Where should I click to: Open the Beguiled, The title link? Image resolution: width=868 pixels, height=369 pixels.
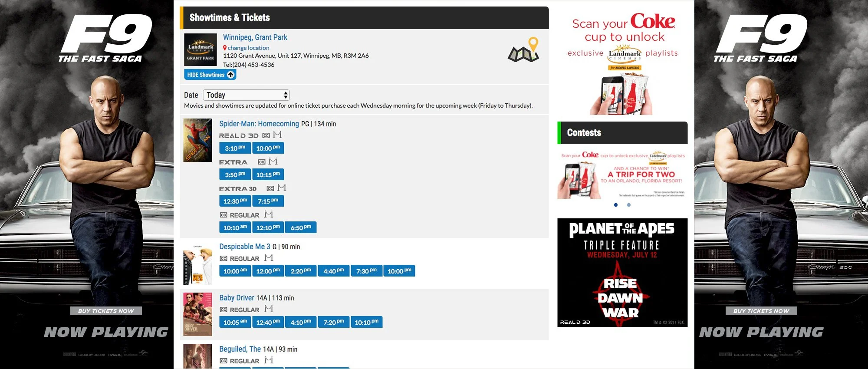pos(240,349)
